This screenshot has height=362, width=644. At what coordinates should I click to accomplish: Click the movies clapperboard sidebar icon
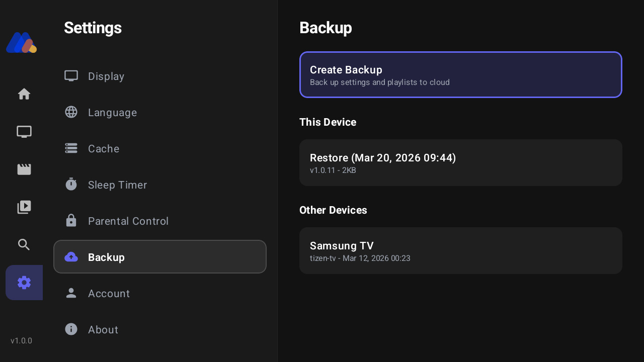tap(24, 169)
